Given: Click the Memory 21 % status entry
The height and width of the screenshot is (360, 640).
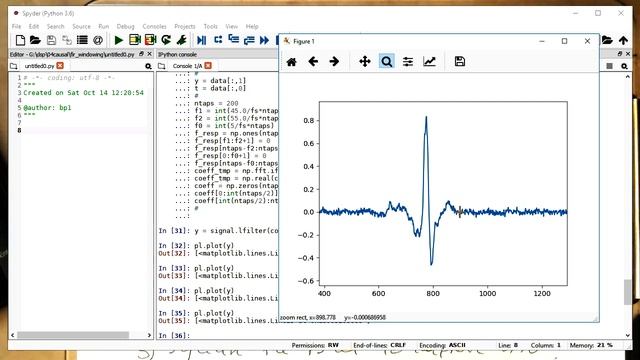Looking at the screenshot, I should tap(591, 345).
